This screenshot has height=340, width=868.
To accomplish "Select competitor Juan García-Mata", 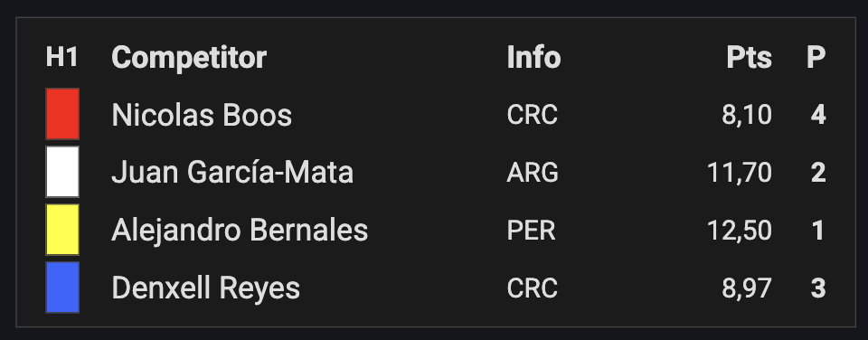I will 232,172.
